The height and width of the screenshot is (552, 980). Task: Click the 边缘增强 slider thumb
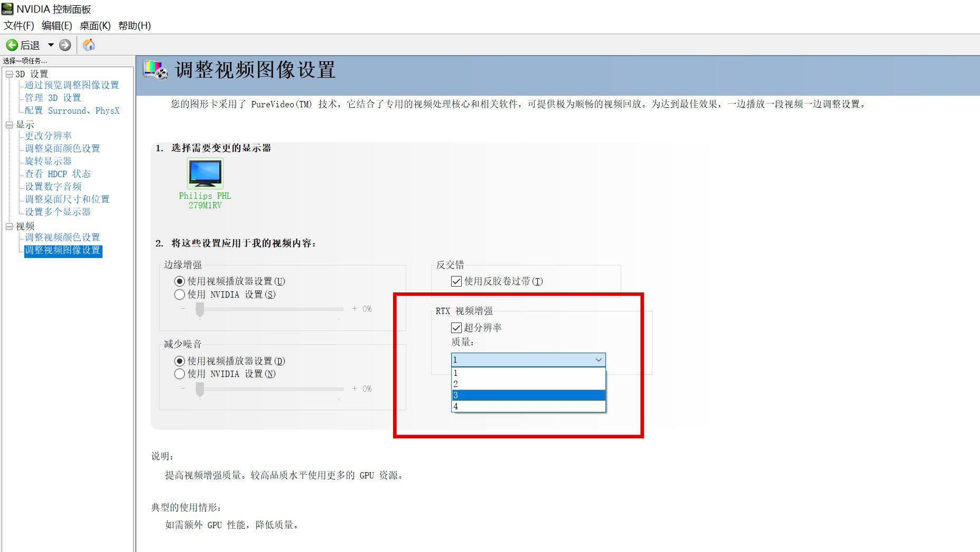point(200,310)
